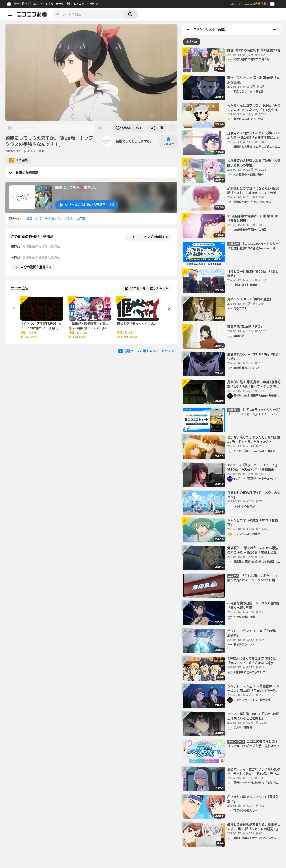Collapse the コメントリスト panel chevron
286x868 pixels.
click(x=188, y=29)
